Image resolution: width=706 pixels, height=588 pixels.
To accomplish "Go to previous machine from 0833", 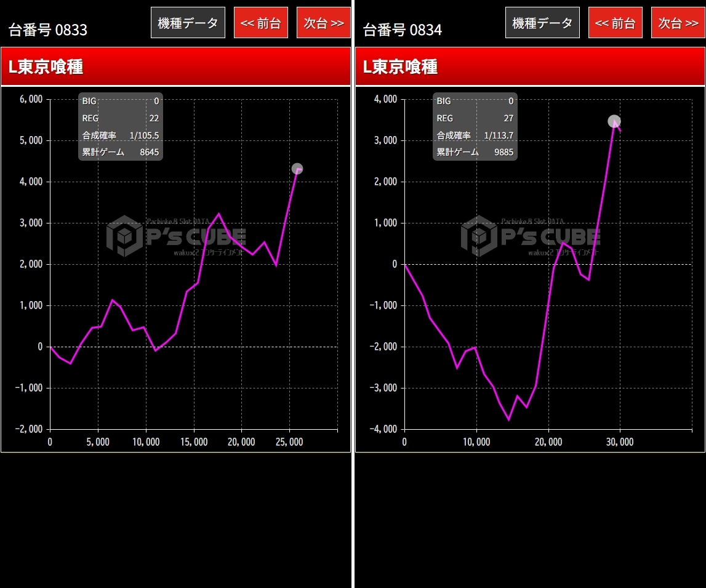I will 261,23.
